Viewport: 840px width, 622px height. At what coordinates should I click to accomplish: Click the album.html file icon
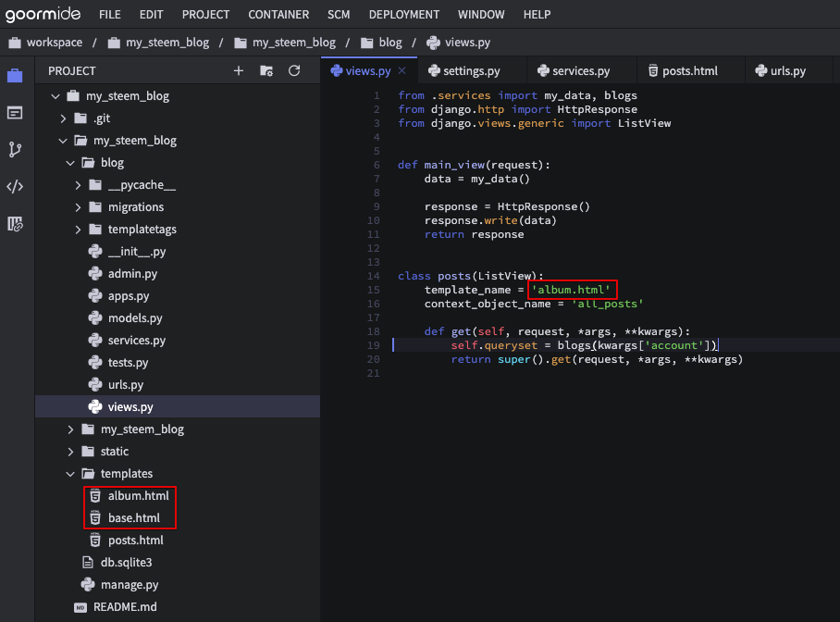coord(95,495)
